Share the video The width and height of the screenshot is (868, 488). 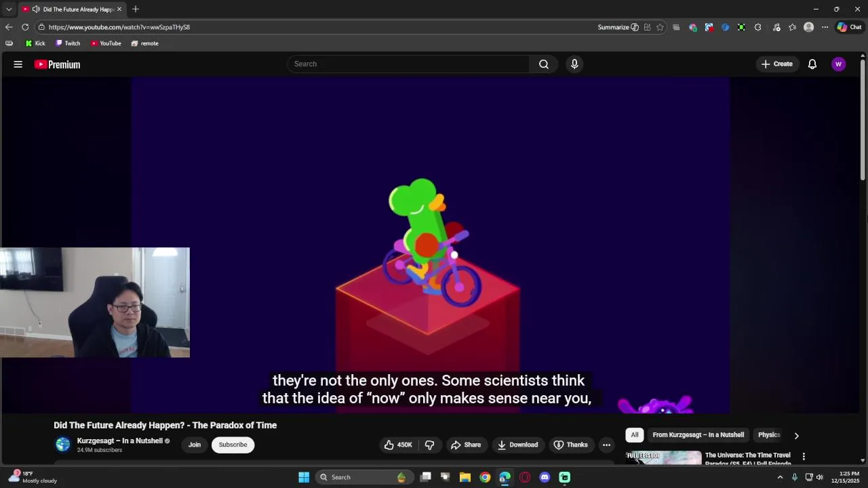(466, 445)
